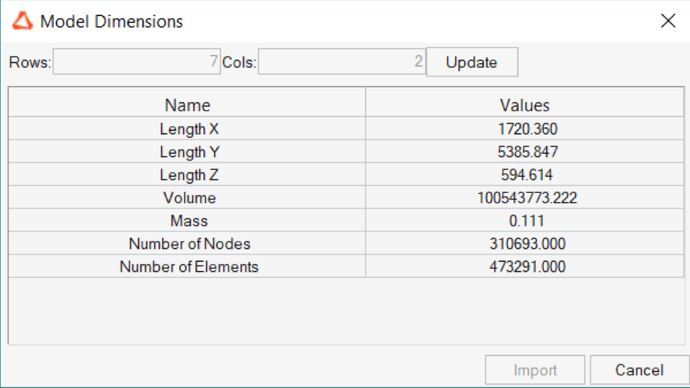Select the Values column header
690x388 pixels.
point(525,105)
